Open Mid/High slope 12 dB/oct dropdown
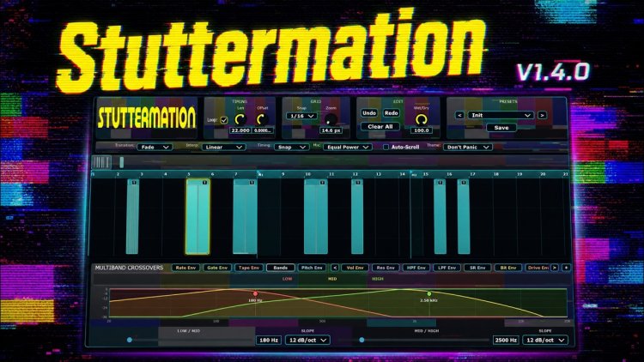 (545, 341)
